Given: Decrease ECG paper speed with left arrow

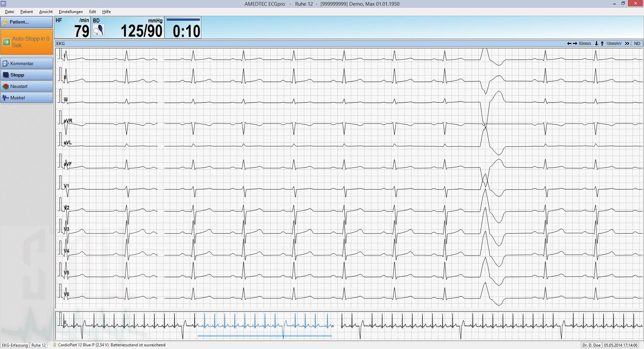Looking at the screenshot, I should (x=569, y=44).
